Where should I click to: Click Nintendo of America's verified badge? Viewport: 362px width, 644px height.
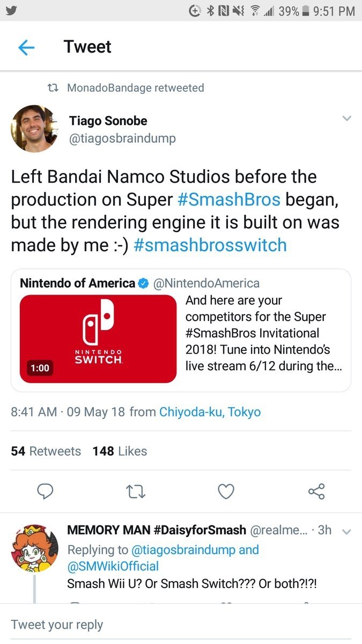[142, 283]
